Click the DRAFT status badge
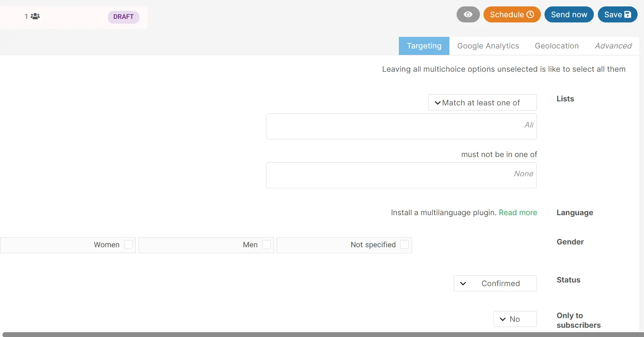Image resolution: width=644 pixels, height=337 pixels. (124, 17)
